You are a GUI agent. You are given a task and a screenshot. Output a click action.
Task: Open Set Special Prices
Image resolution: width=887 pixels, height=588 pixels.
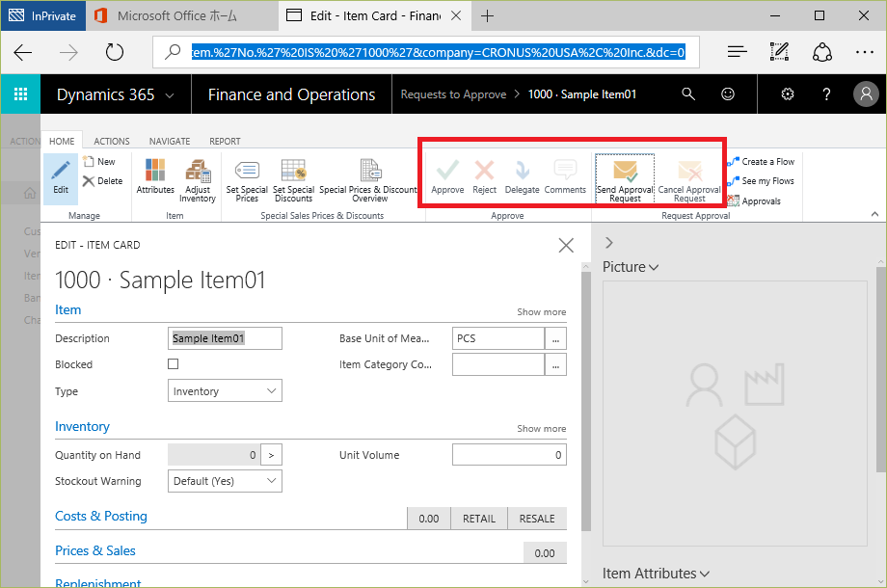pyautogui.click(x=247, y=180)
